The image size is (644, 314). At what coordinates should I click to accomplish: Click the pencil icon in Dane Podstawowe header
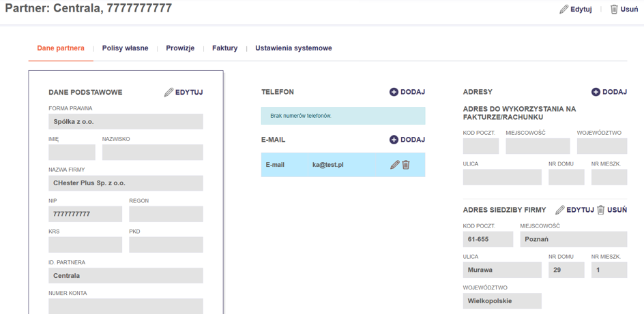tap(169, 92)
